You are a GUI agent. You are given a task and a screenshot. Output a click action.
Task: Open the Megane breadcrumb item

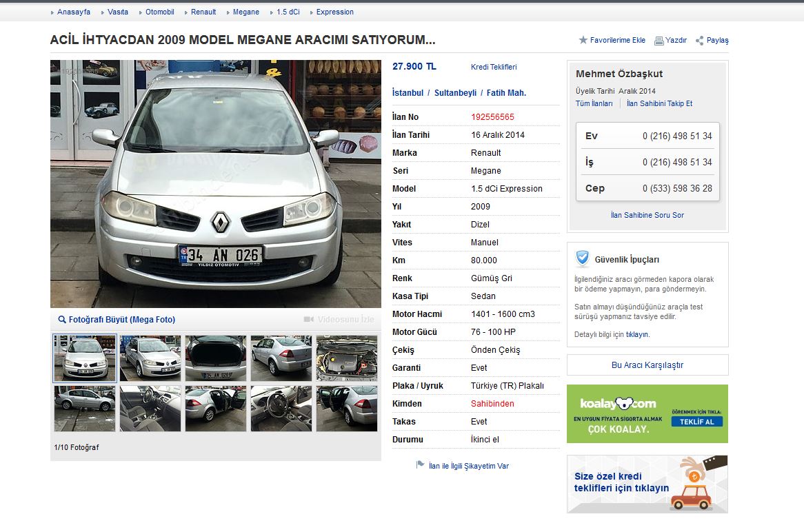(x=246, y=12)
